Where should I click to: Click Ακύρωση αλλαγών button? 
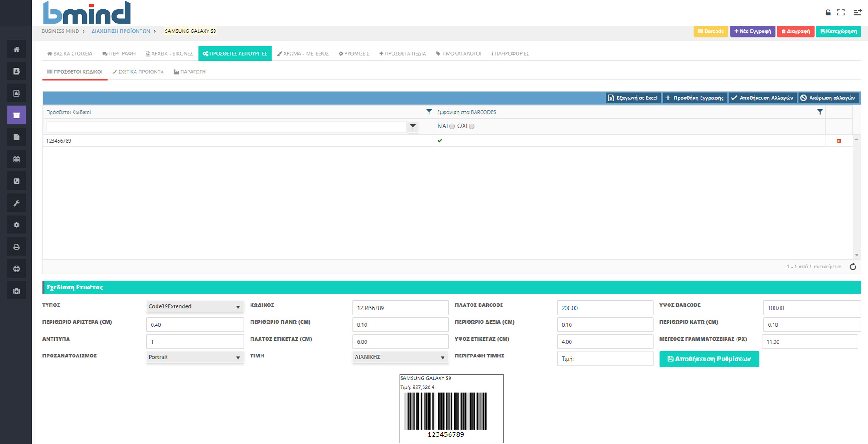828,98
